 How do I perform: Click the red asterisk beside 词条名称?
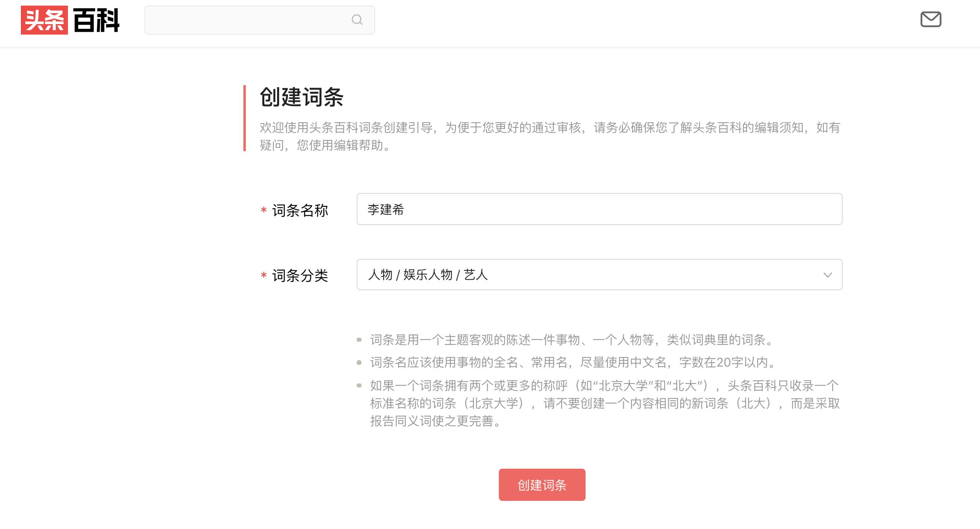click(263, 210)
